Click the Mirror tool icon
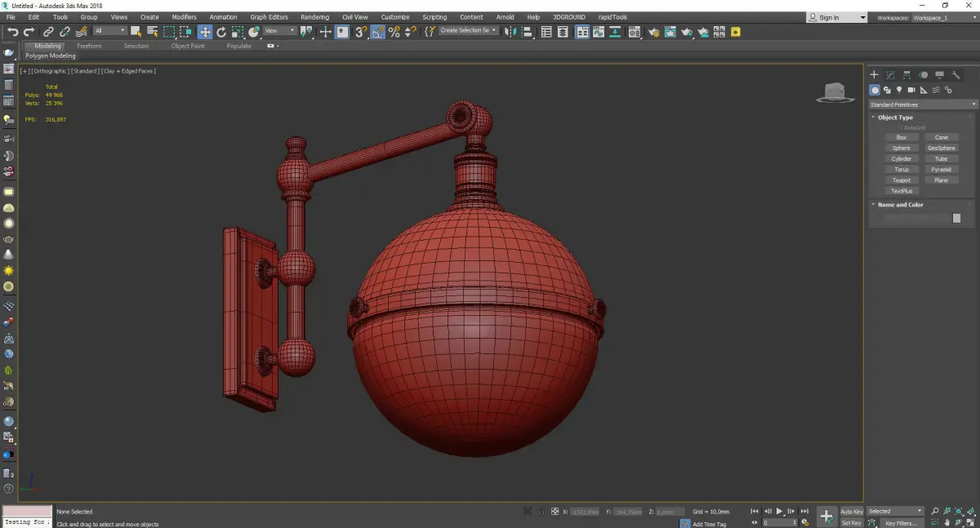 coord(509,32)
